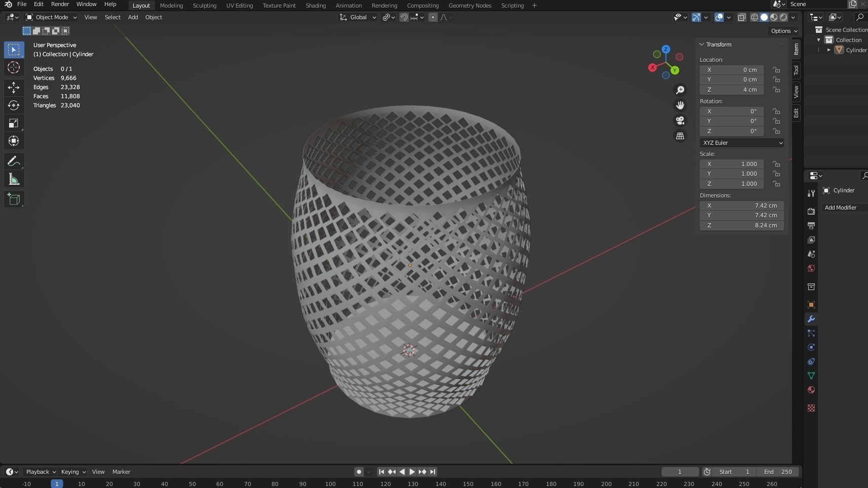
Task: Click the Scale Y value field
Action: [732, 174]
